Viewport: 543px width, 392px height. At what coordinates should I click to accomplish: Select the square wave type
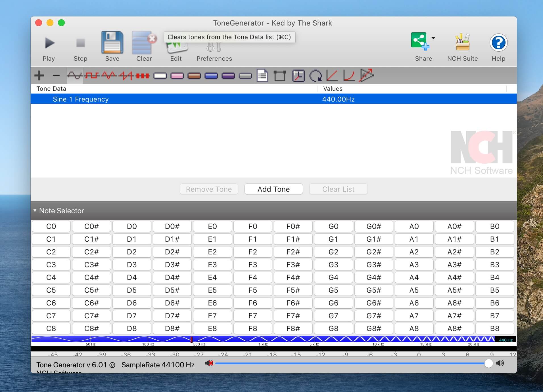click(92, 75)
